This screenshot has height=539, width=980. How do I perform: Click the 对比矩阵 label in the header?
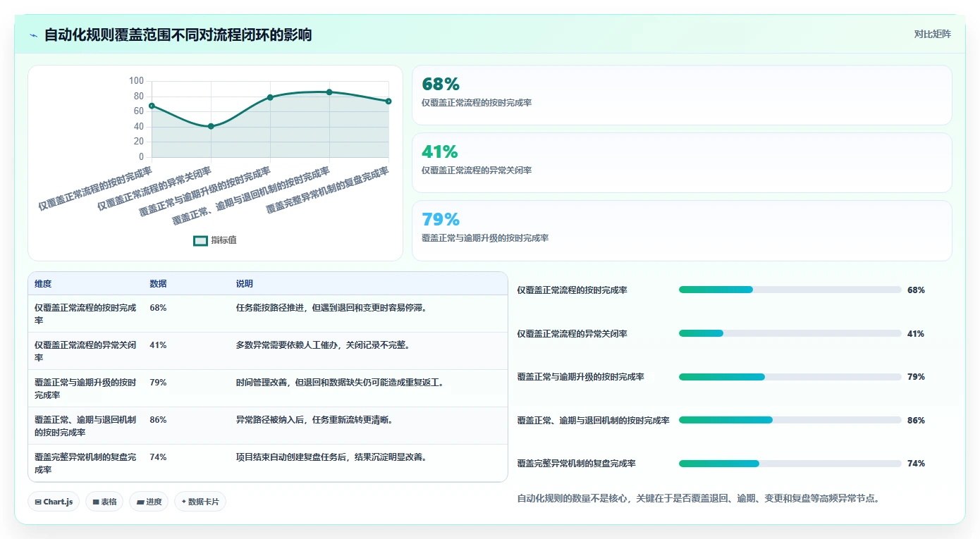point(932,34)
